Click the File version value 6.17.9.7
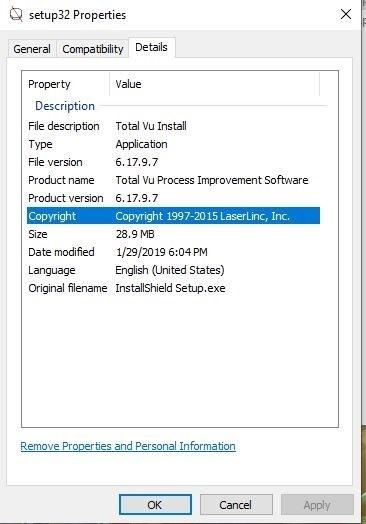Screen dimensions: 366x524 coord(137,162)
